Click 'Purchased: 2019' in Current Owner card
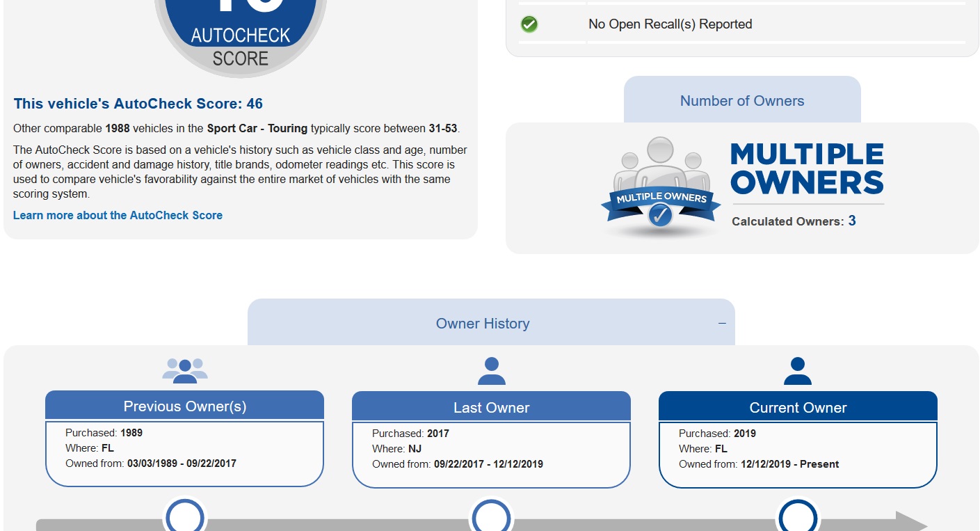The width and height of the screenshot is (980, 531). coord(717,434)
